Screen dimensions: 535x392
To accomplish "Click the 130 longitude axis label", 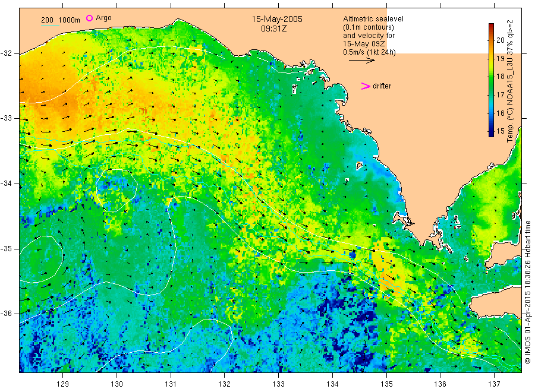I will click(117, 384).
